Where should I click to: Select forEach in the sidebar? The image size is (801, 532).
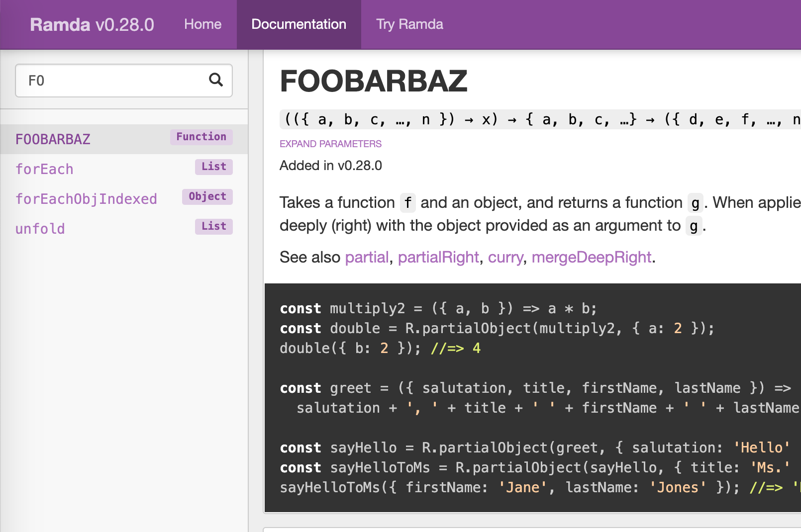44,169
